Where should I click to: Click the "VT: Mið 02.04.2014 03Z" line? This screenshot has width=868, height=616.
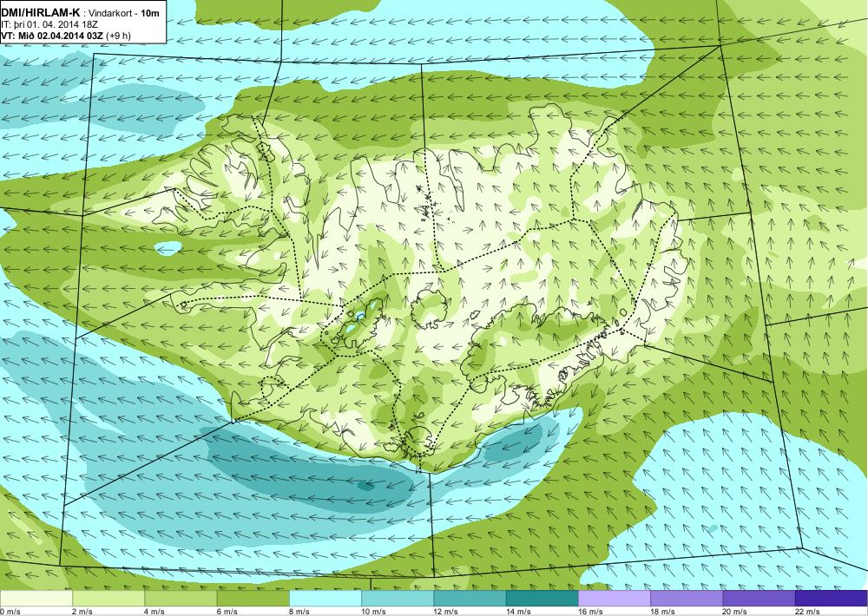tap(52, 36)
